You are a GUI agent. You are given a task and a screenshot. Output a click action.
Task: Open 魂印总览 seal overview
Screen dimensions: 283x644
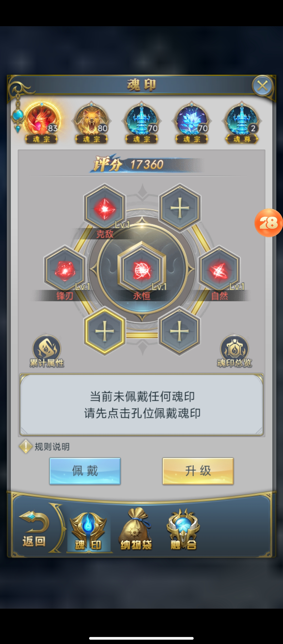tap(234, 351)
